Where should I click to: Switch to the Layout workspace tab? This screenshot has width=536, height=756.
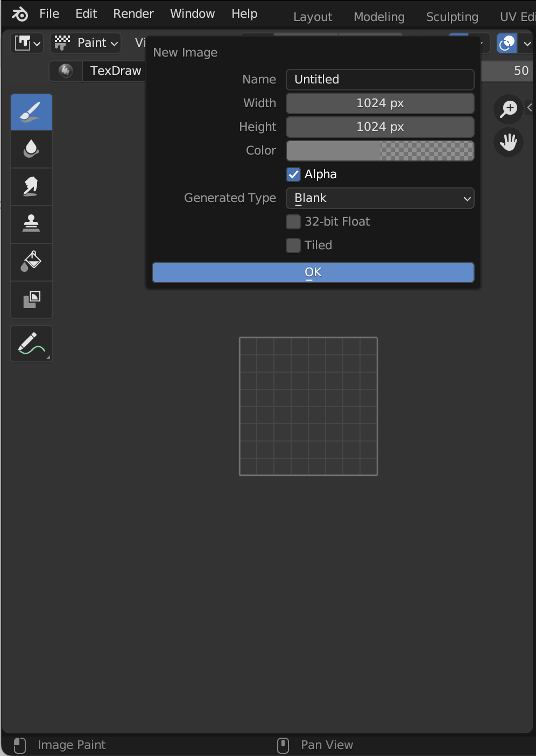pyautogui.click(x=313, y=17)
